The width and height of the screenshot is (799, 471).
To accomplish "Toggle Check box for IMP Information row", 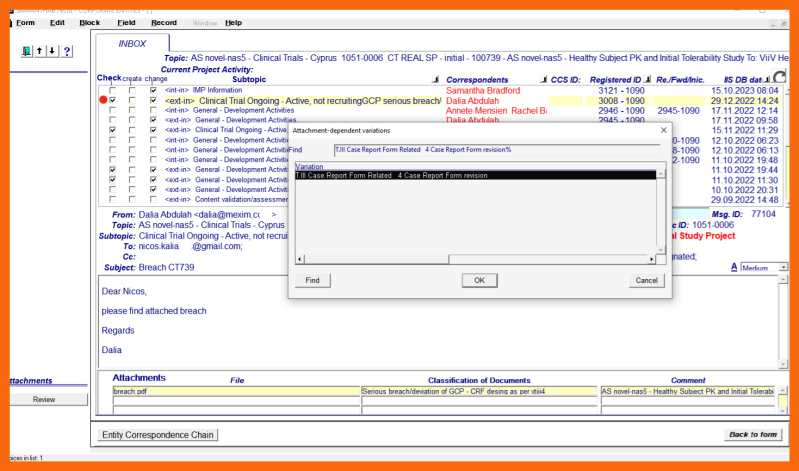I will pyautogui.click(x=113, y=90).
